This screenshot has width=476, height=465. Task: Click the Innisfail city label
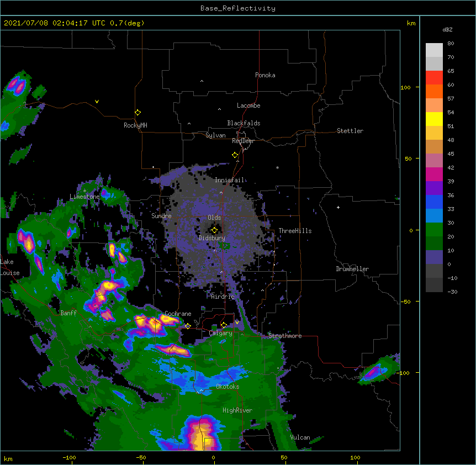(x=230, y=180)
